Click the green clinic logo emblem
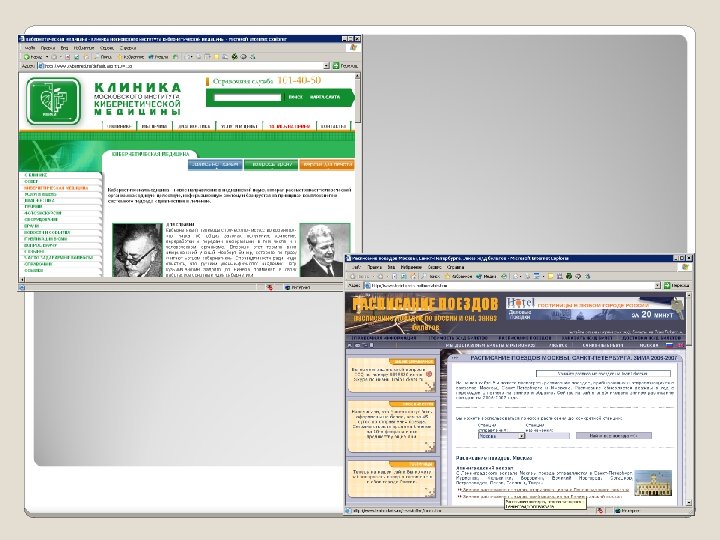 pos(53,101)
